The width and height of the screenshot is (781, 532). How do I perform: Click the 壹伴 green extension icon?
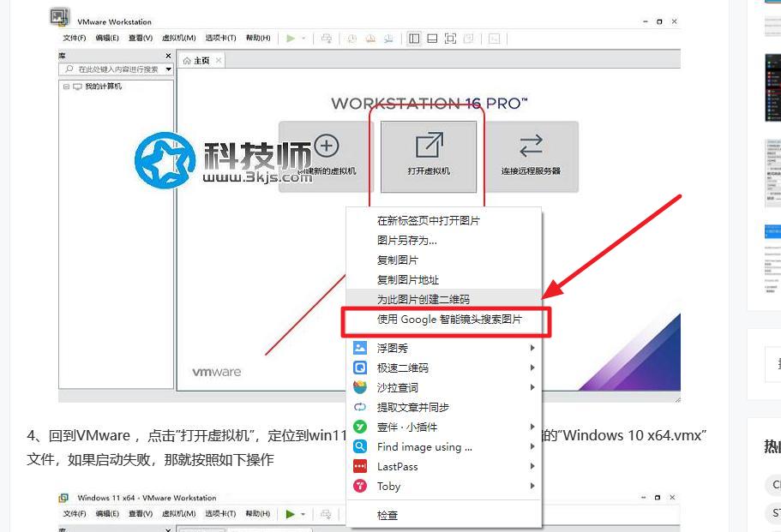click(x=359, y=427)
